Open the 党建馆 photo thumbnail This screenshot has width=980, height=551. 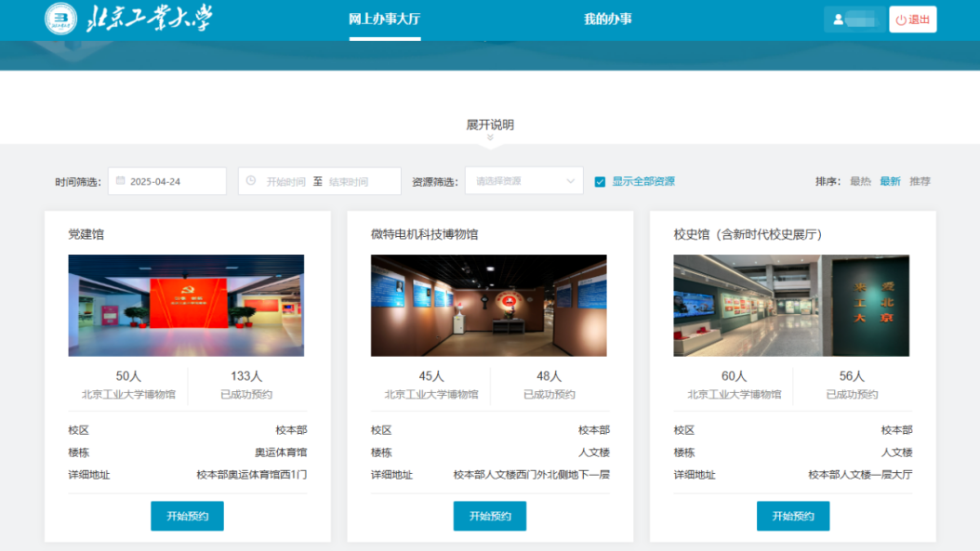tap(186, 306)
